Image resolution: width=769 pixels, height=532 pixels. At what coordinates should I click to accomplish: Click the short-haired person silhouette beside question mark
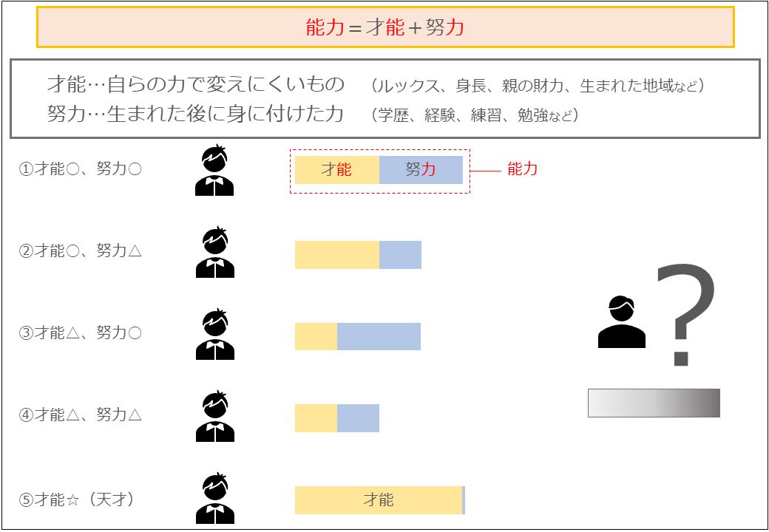[x=621, y=322]
